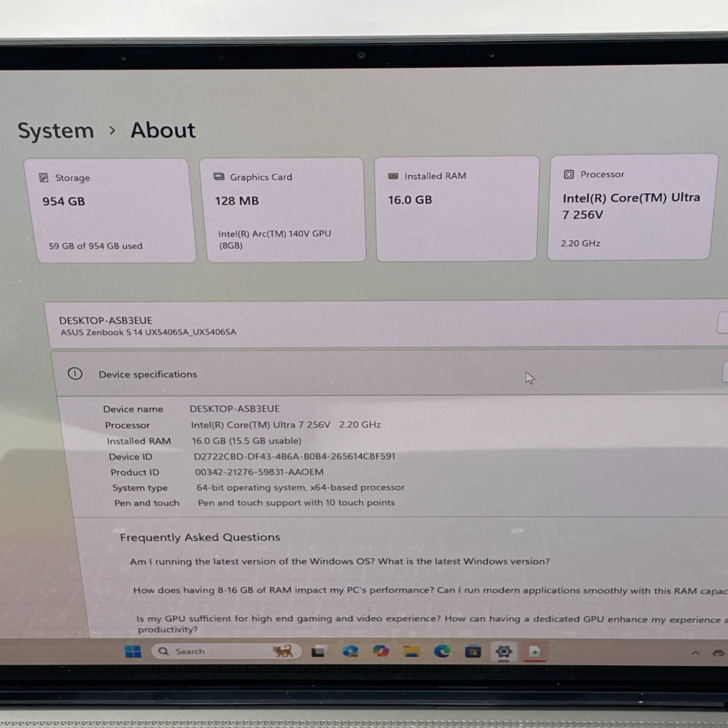Open the green arrow app in taskbar
Image resolution: width=728 pixels, height=728 pixels.
click(534, 652)
